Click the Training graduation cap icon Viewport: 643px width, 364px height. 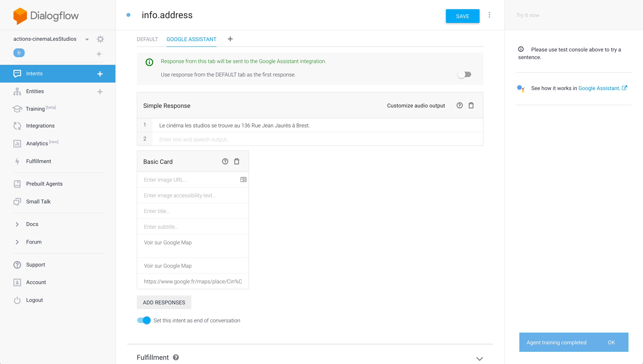(17, 109)
